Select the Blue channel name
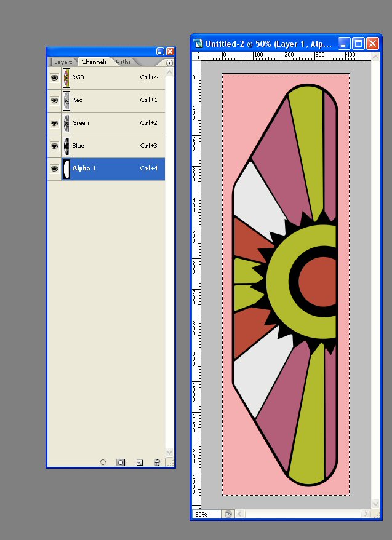 tap(78, 145)
